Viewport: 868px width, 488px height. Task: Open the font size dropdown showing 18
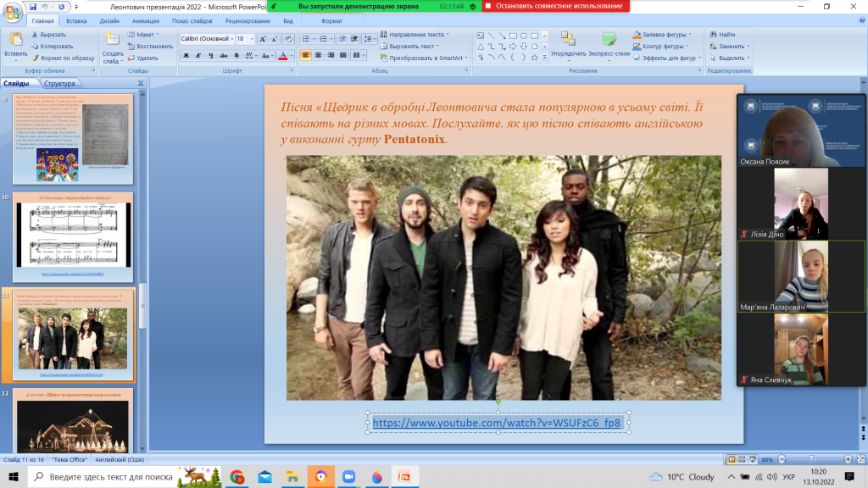251,39
